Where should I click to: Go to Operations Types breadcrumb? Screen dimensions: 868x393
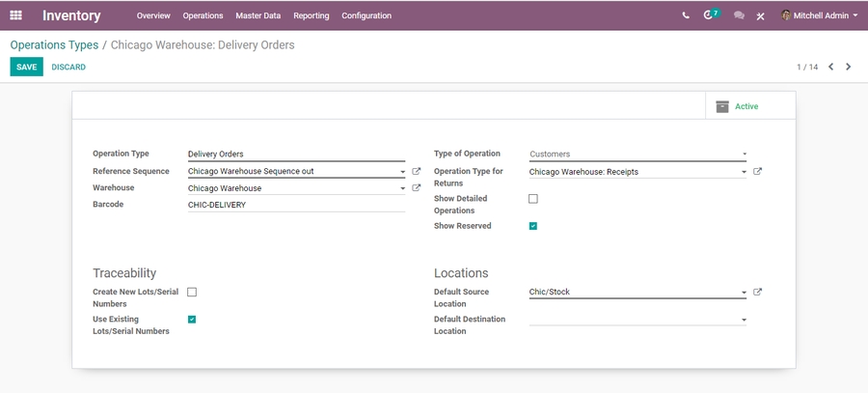[x=54, y=44]
